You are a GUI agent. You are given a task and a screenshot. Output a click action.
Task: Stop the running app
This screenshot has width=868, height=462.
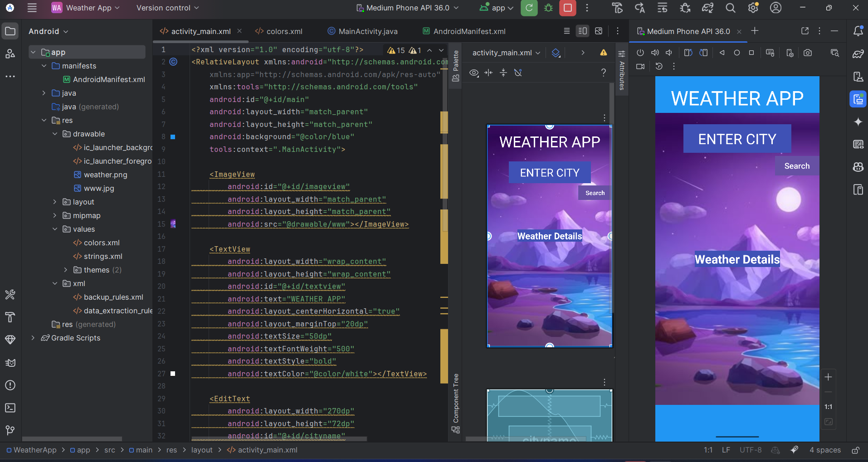(x=567, y=8)
